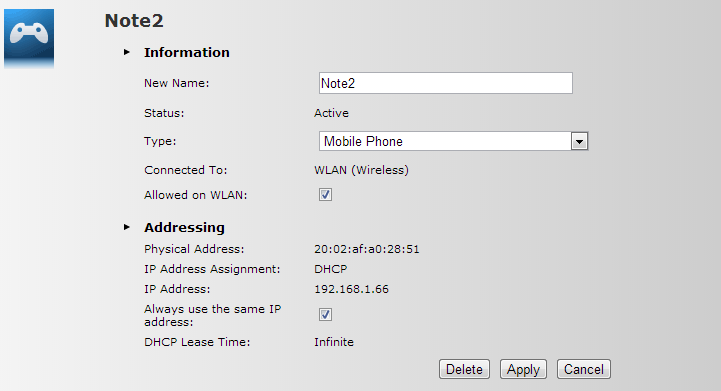Click the Allowed on WLAN label
Viewport: 721px width, 391px height.
coord(195,195)
